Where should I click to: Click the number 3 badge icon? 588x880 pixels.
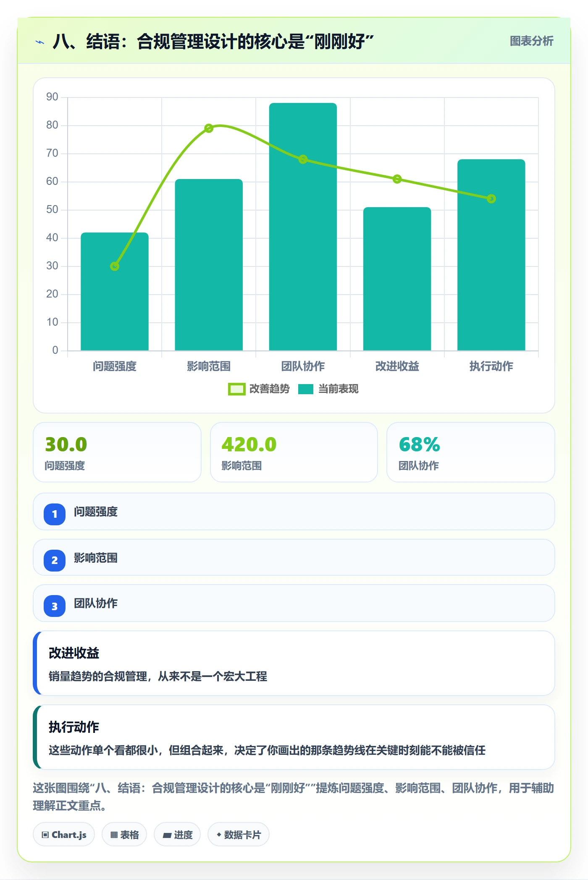point(55,606)
